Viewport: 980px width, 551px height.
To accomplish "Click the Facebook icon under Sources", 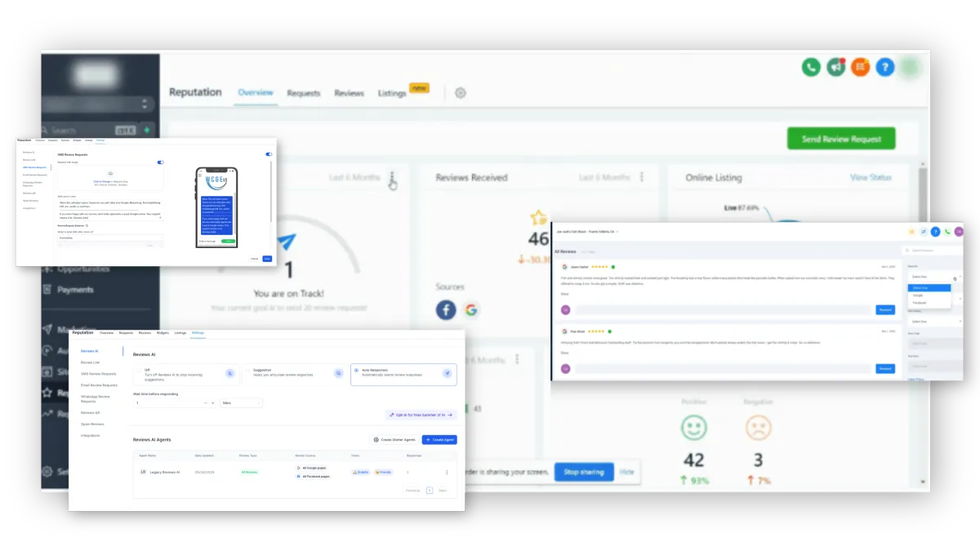I will (446, 309).
